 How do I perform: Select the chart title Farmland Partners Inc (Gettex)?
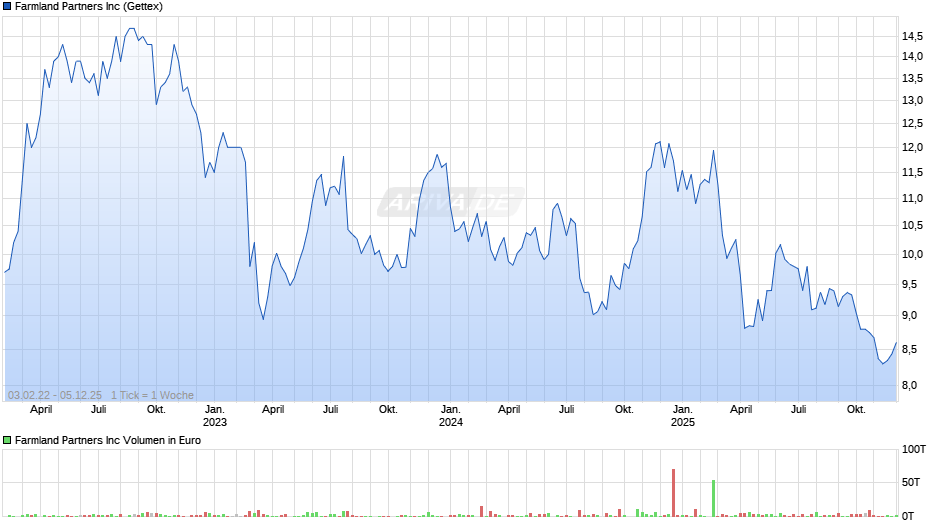coord(89,7)
